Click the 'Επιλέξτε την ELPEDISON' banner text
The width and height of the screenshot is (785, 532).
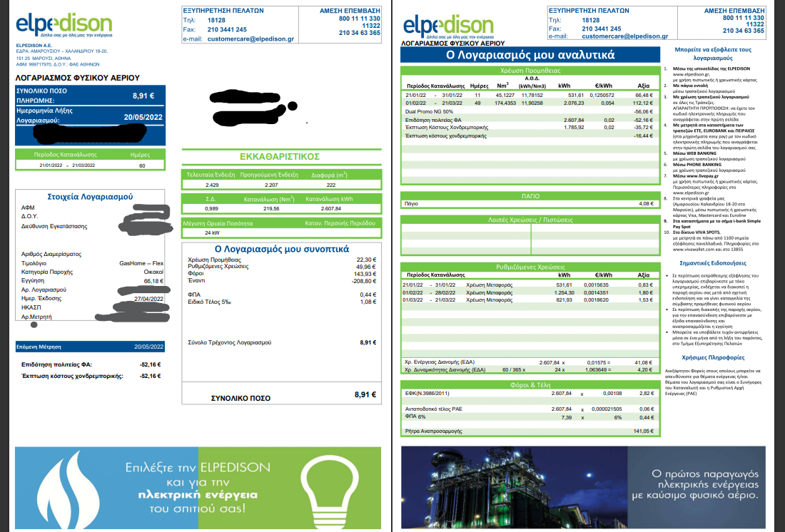coord(197,468)
